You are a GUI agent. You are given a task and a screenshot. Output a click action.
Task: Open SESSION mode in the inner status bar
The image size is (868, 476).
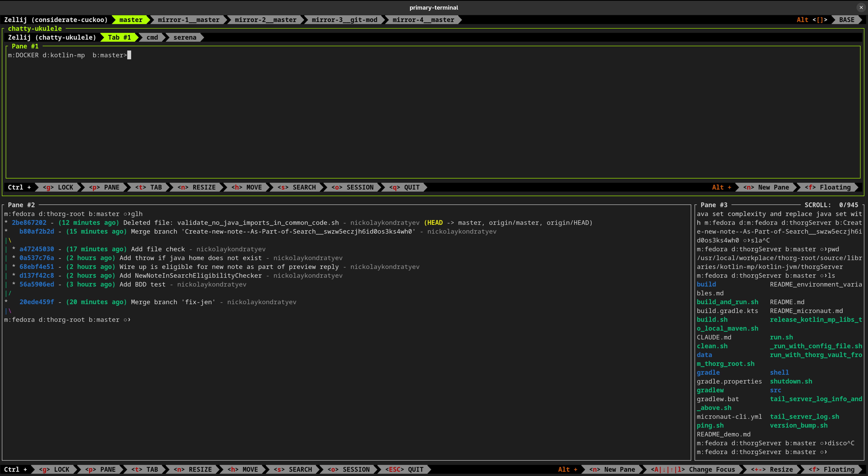pos(352,187)
